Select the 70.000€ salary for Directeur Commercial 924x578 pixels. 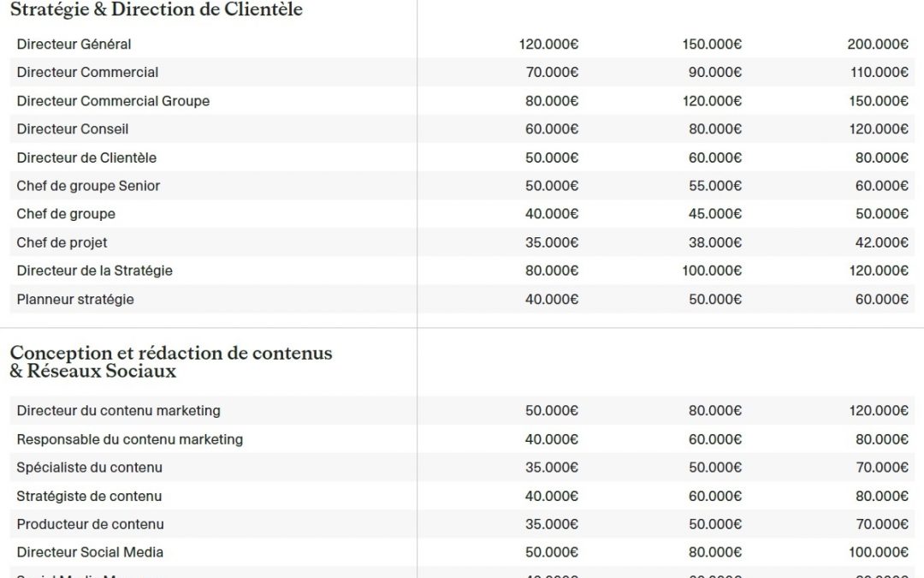point(552,72)
